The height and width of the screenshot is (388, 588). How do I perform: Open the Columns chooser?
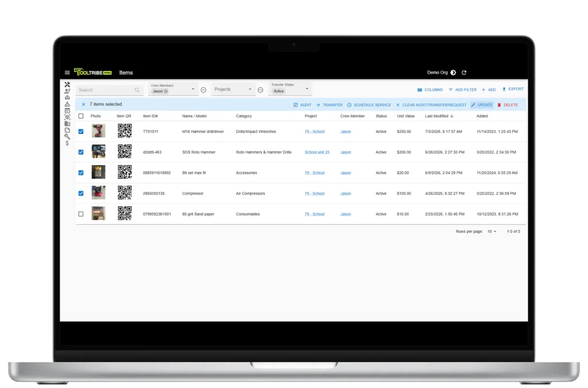pos(430,90)
